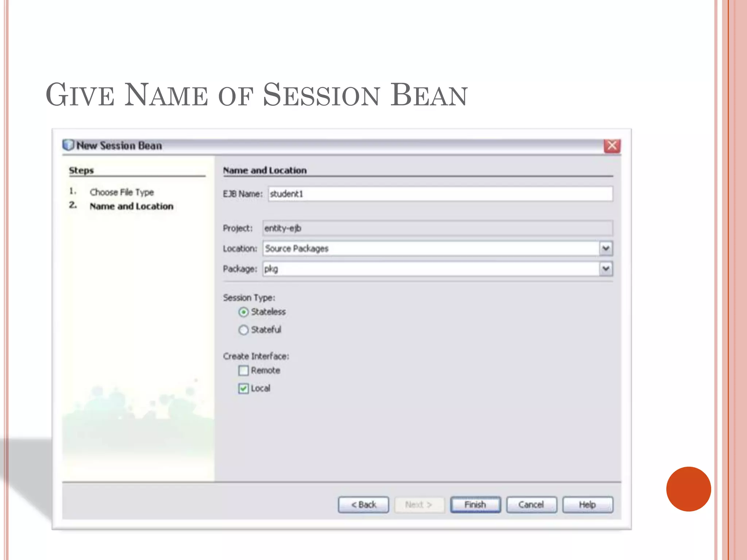
Task: Close the New Session Bean dialog
Action: [x=612, y=146]
